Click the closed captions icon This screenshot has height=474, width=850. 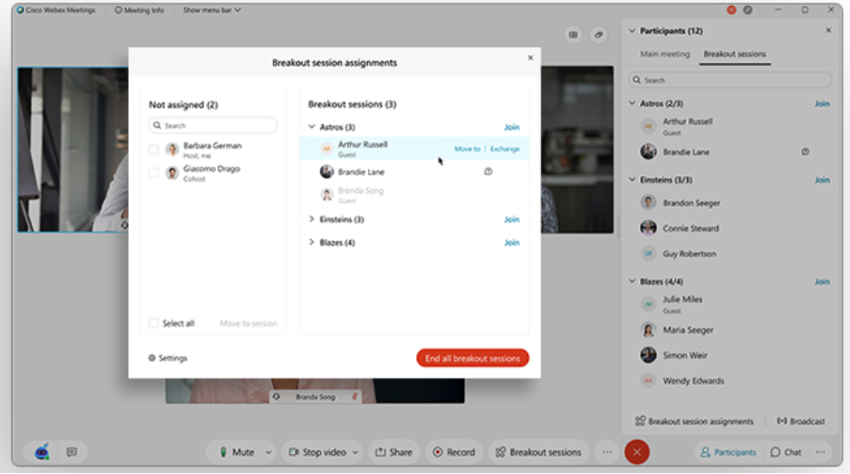pyautogui.click(x=72, y=452)
